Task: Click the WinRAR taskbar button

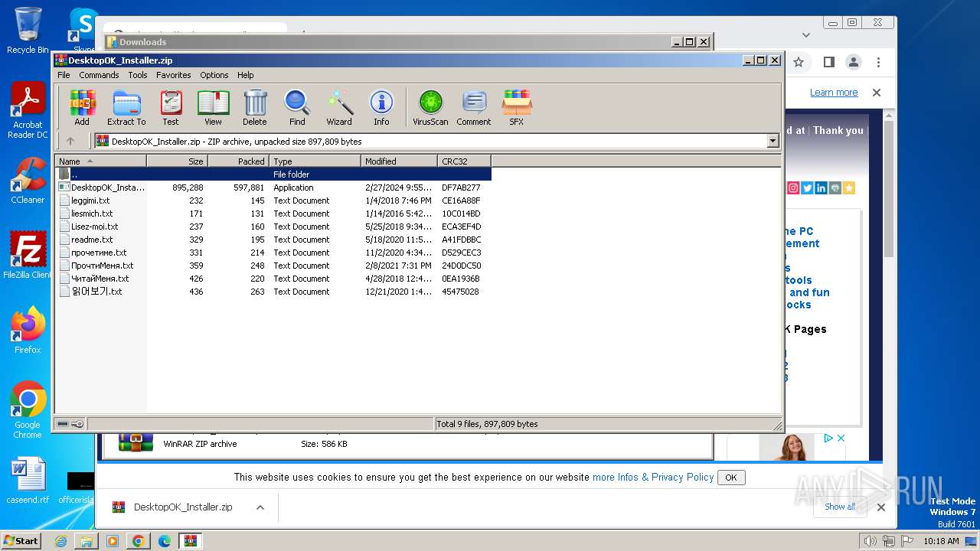Action: 191,541
